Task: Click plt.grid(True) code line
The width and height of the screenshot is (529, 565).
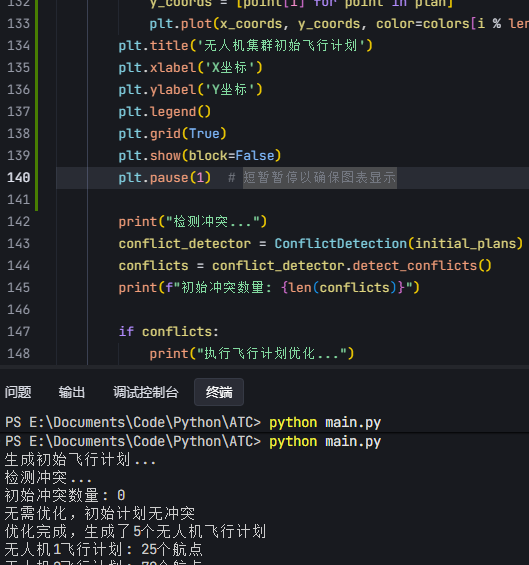Action: pyautogui.click(x=173, y=134)
